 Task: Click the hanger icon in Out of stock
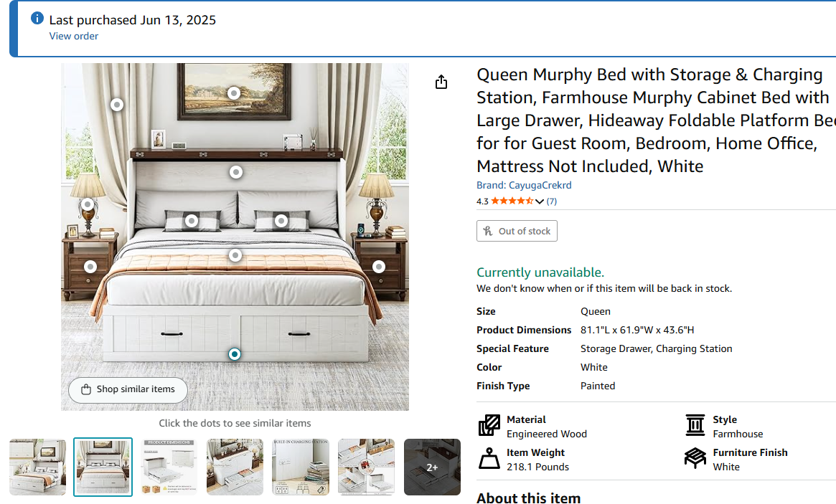point(487,230)
